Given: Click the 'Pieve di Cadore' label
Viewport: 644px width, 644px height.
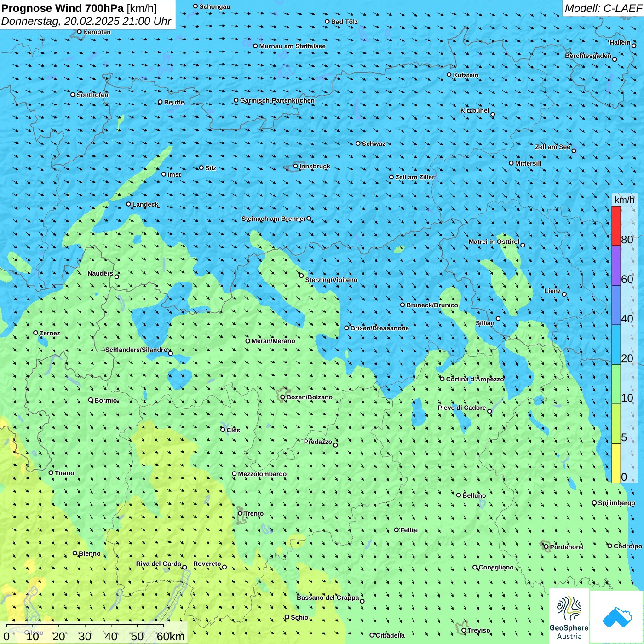Looking at the screenshot, I should click(462, 408).
